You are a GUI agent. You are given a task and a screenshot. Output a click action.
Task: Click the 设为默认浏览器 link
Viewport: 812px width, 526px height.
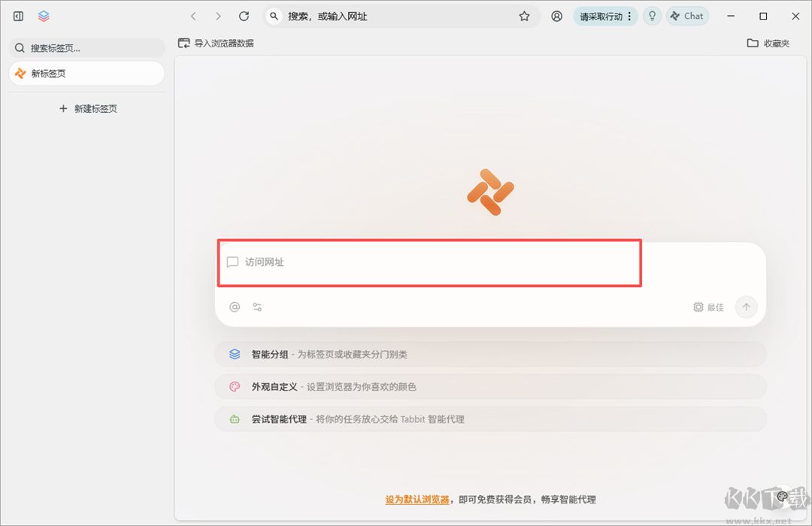tap(417, 500)
